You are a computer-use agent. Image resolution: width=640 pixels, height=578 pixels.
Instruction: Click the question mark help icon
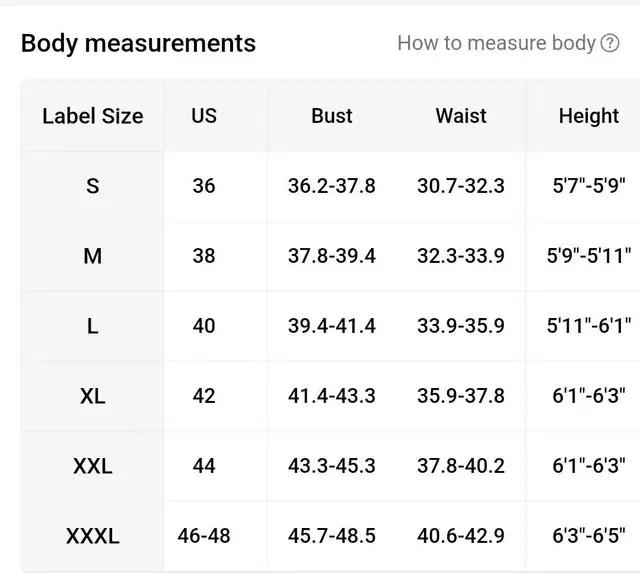610,43
